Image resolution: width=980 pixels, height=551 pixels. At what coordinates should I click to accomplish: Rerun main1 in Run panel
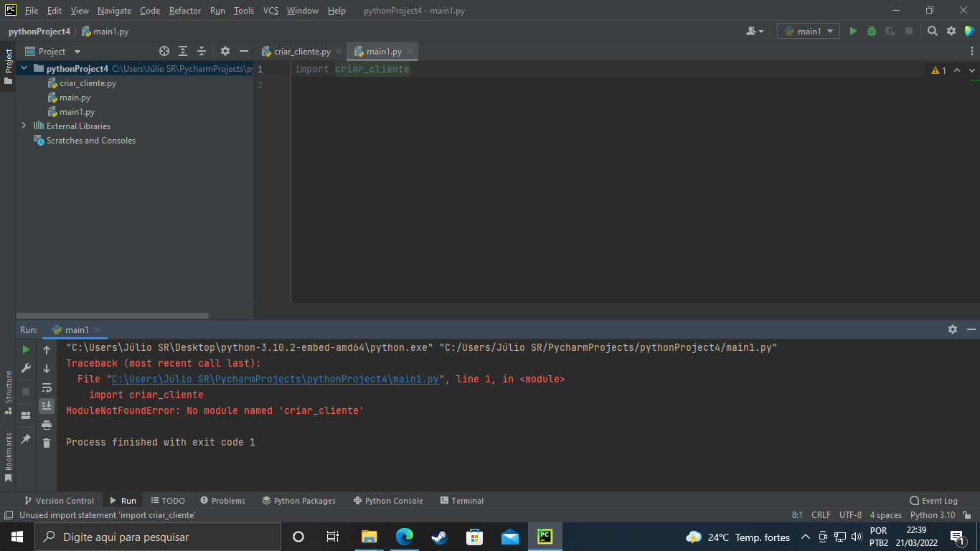pos(26,349)
